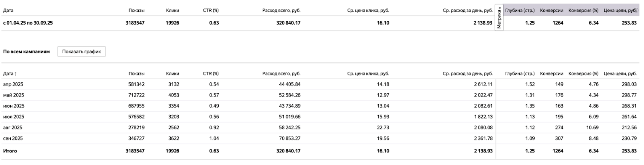Image resolution: width=644 pixels, height=165 pixels.
Task: Click the help icon near Цена цели
Action: click(x=637, y=10)
